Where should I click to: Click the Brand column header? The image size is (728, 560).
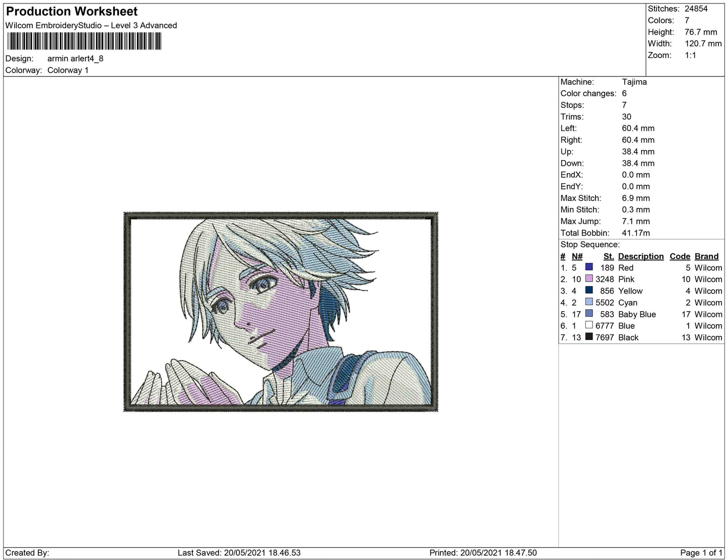tap(706, 256)
